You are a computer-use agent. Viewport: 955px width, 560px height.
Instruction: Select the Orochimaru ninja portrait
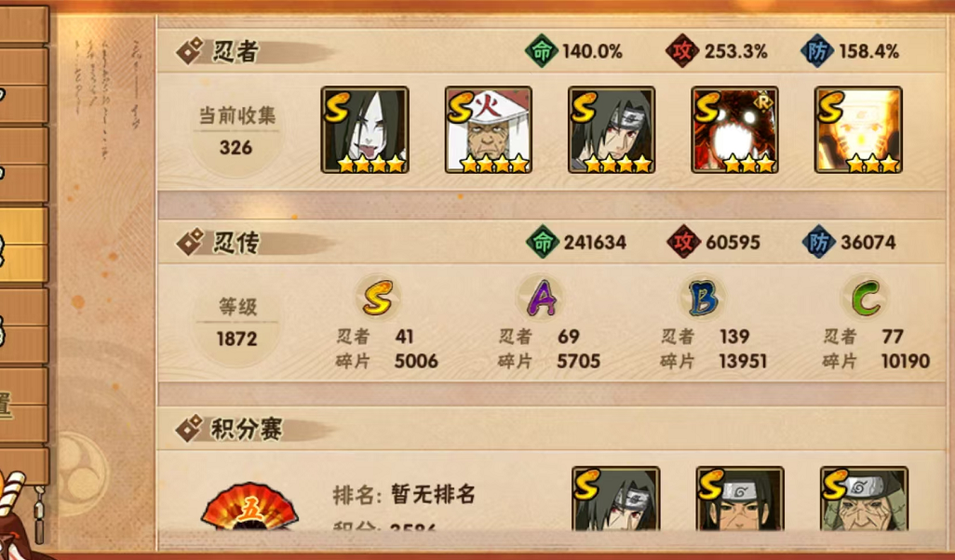[x=365, y=129]
